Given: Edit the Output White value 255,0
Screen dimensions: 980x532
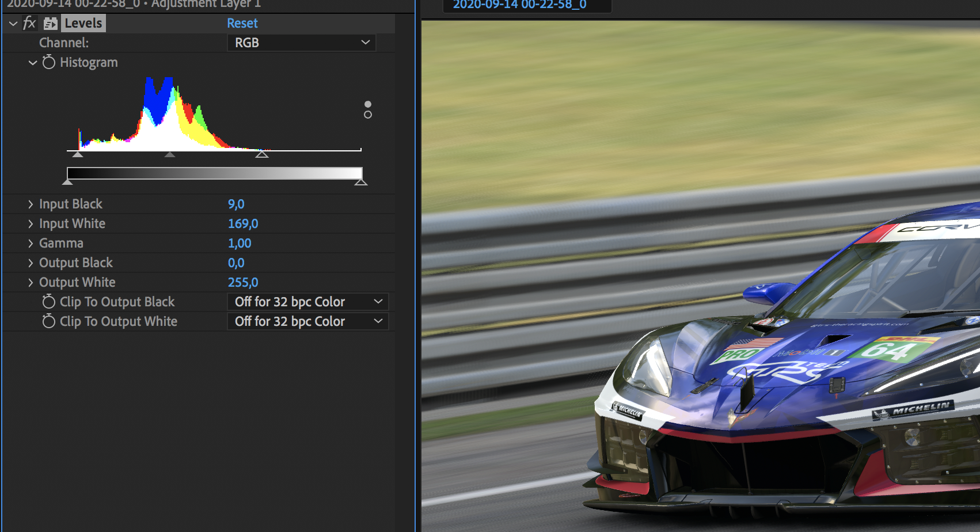Looking at the screenshot, I should click(x=243, y=282).
